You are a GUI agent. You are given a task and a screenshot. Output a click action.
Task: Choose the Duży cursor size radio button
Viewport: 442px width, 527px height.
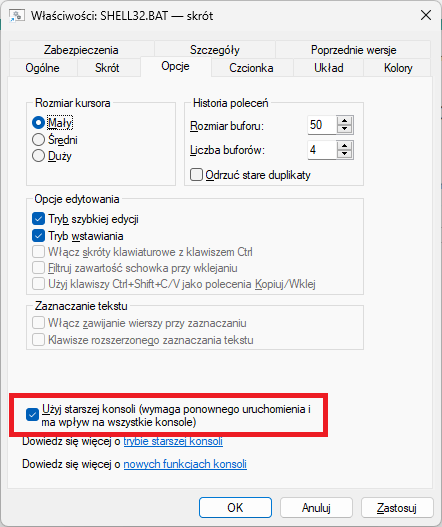[x=38, y=156]
